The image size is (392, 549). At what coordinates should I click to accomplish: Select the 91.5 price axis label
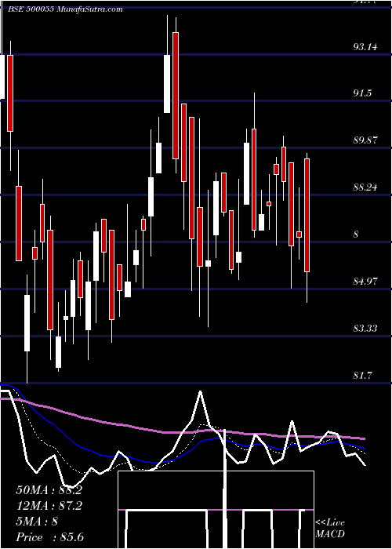362,93
